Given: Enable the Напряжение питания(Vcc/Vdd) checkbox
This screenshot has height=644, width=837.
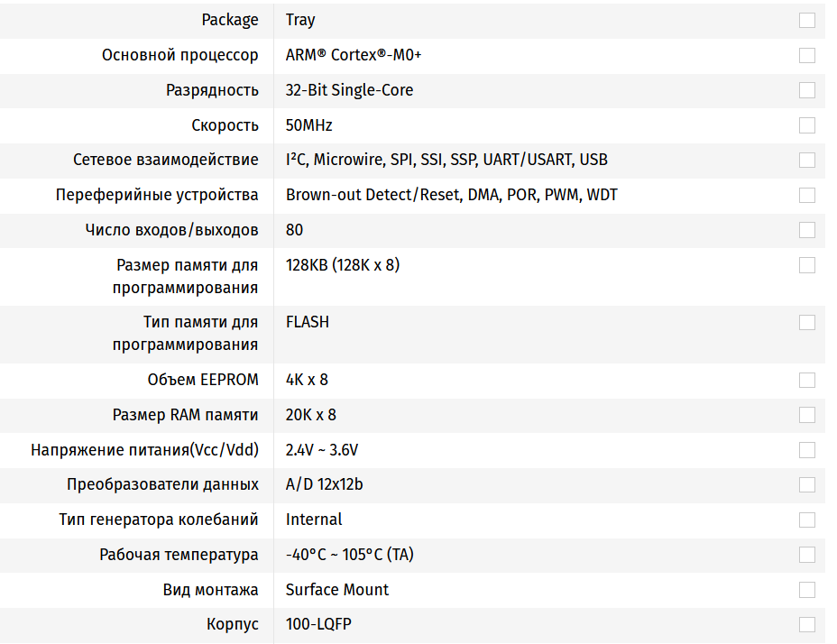Looking at the screenshot, I should pos(806,450).
